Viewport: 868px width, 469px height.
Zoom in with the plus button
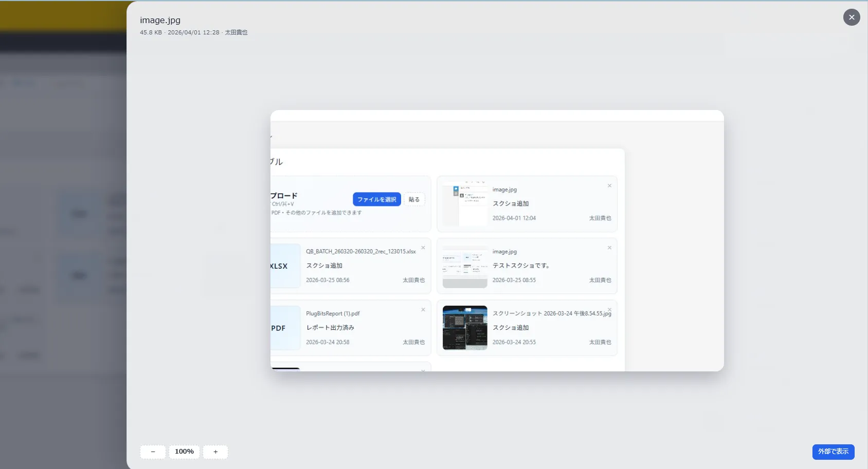215,452
